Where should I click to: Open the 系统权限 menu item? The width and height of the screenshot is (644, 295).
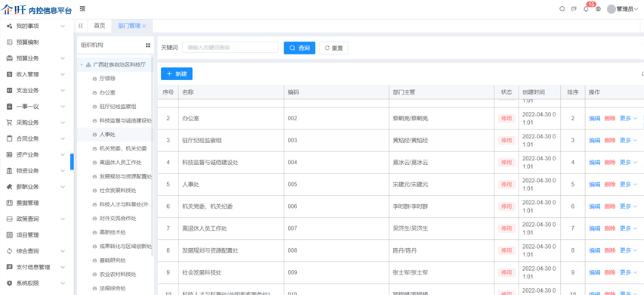point(27,283)
